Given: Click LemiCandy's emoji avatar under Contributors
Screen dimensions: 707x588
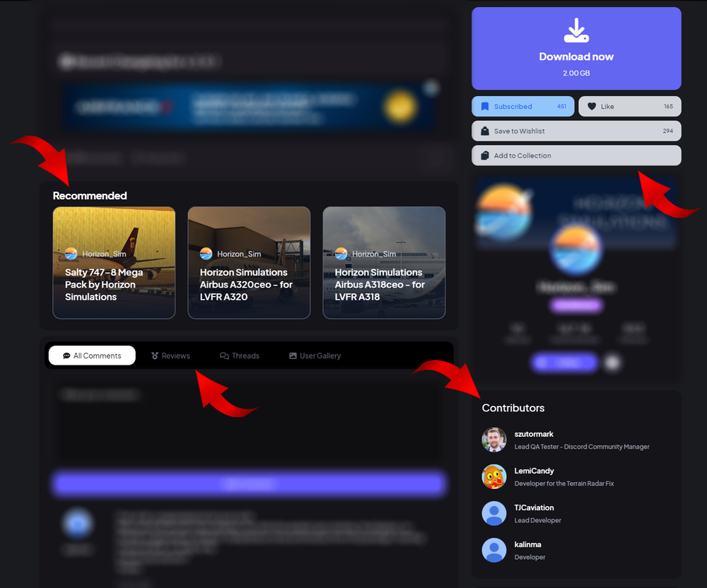Looking at the screenshot, I should click(x=493, y=476).
